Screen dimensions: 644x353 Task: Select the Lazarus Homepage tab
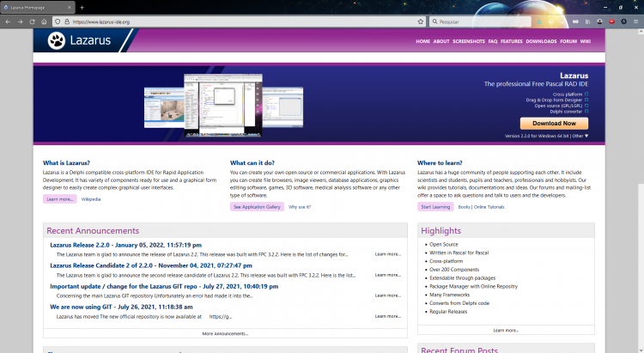37,8
